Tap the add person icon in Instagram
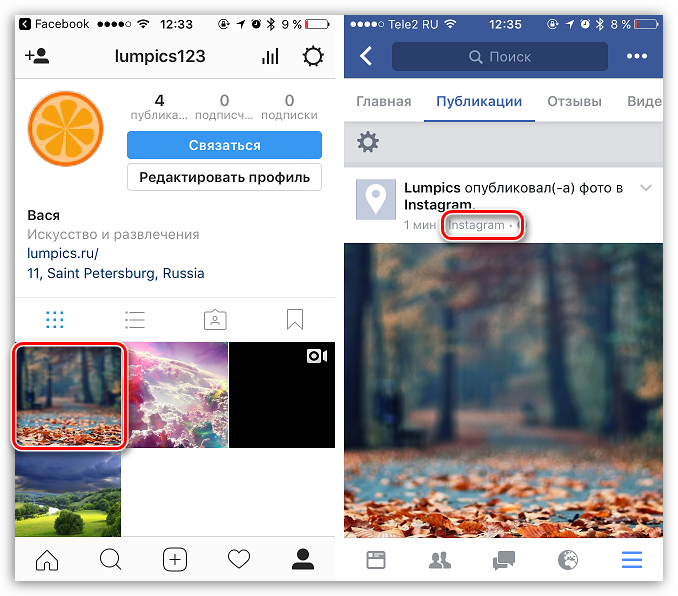This screenshot has height=596, width=678. pyautogui.click(x=37, y=56)
